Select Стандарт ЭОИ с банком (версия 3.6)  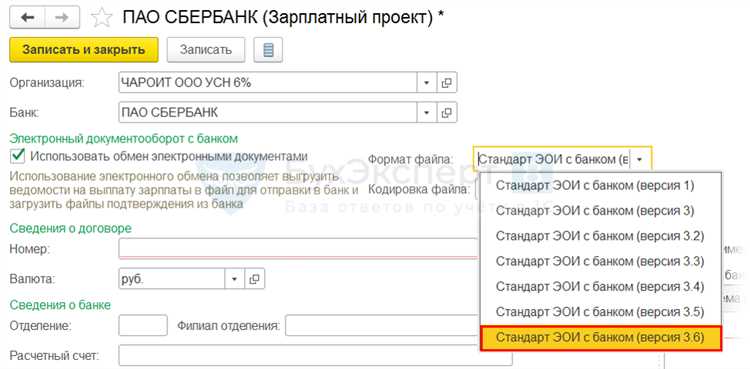(x=600, y=338)
